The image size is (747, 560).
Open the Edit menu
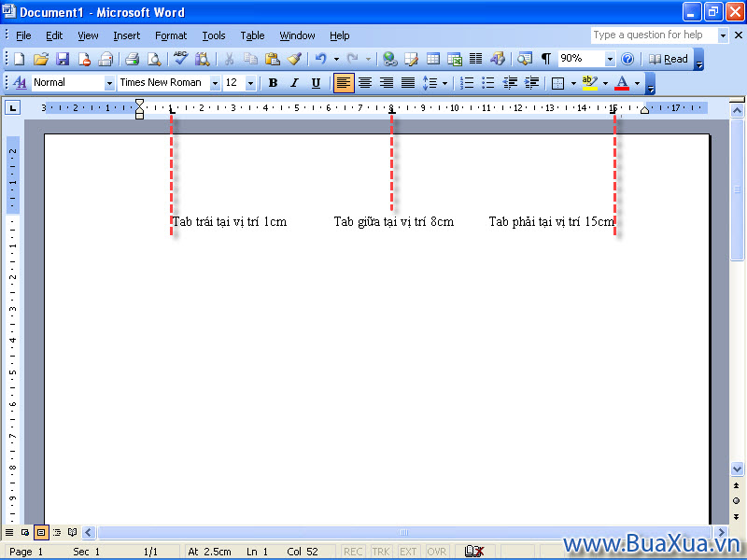tap(54, 35)
